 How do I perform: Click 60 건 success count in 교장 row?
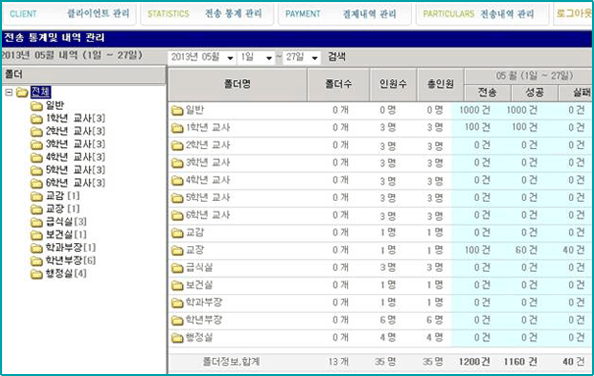(x=527, y=250)
